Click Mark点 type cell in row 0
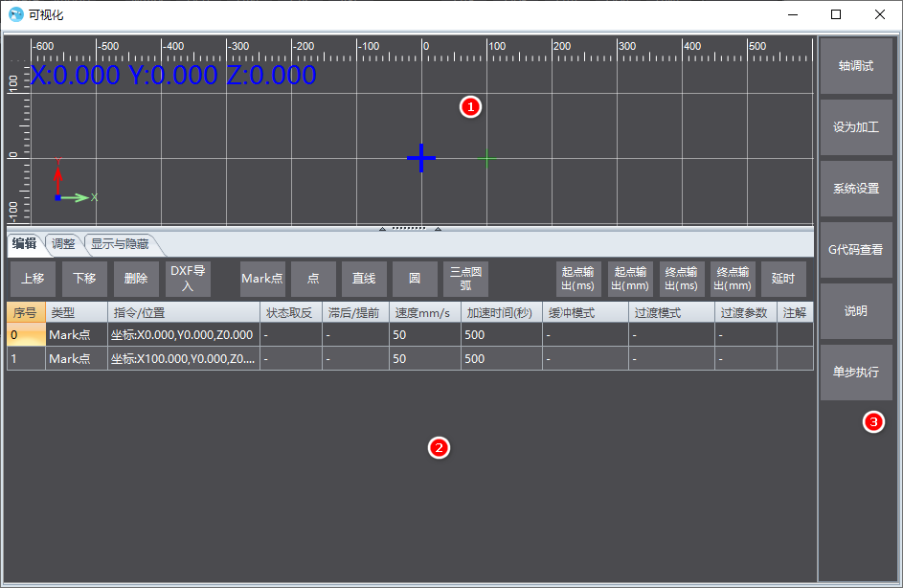The height and width of the screenshot is (588, 903). click(x=77, y=334)
